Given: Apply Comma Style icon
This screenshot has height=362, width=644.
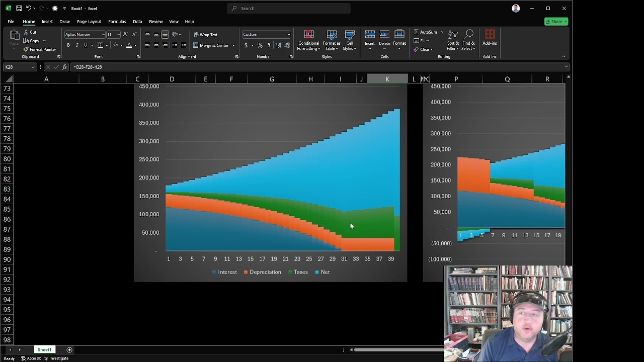Looking at the screenshot, I should (x=269, y=45).
